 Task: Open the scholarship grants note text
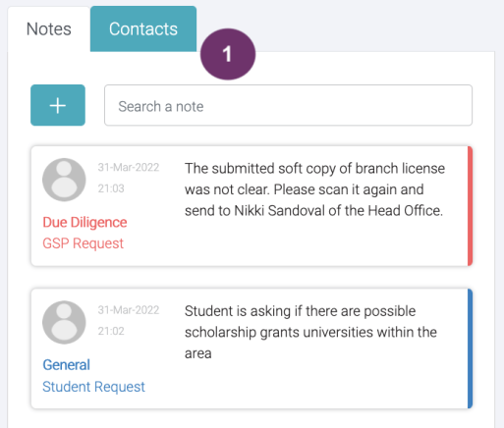310,332
